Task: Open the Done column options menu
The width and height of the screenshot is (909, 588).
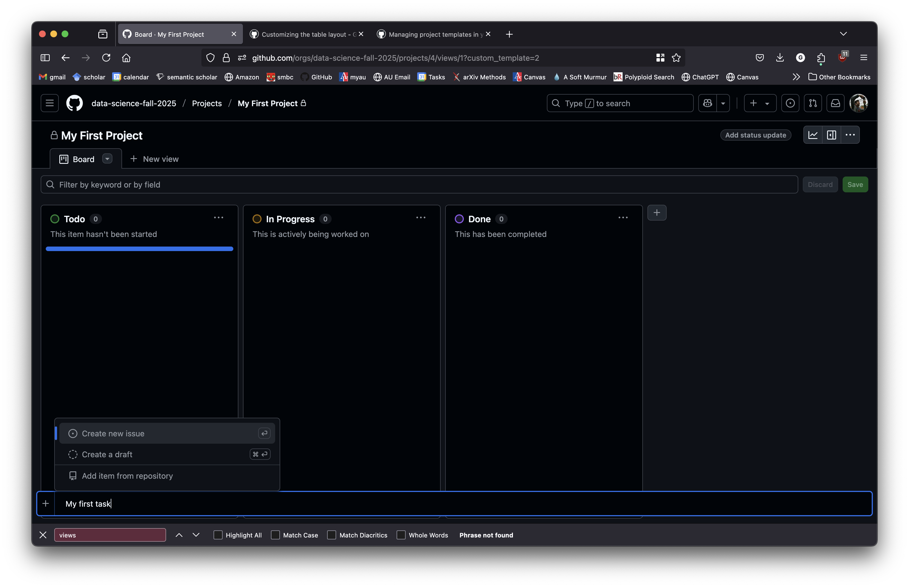Action: [x=623, y=218]
